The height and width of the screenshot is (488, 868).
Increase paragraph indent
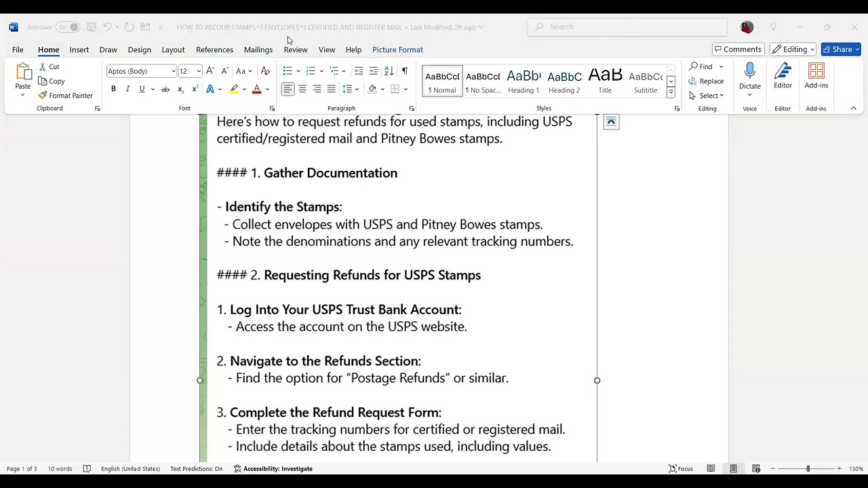pyautogui.click(x=373, y=70)
